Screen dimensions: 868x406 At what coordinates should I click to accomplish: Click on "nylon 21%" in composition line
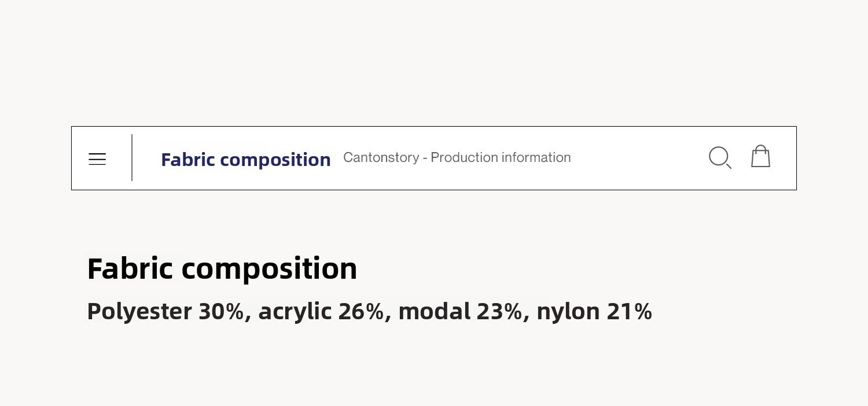[x=594, y=312]
